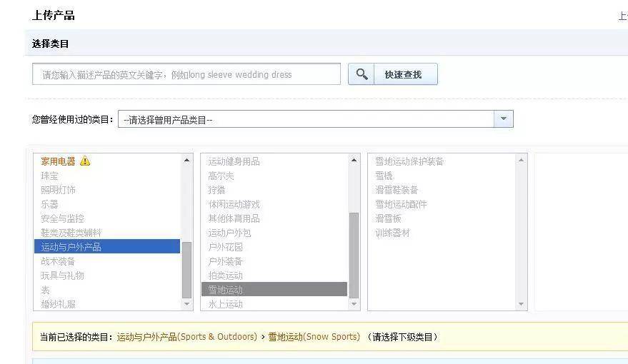This screenshot has height=364, width=628.
Task: Click the warning icon beside 家用电器
Action: pos(85,161)
